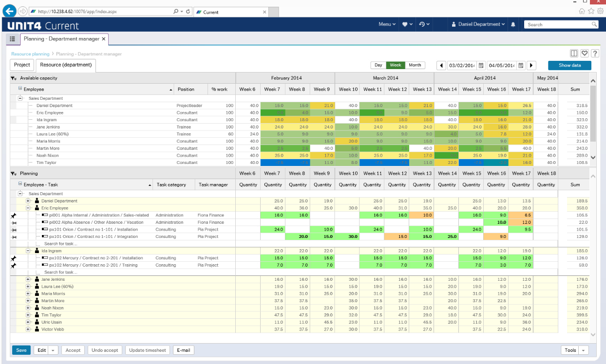Open the end date calendar picker
This screenshot has height=364, width=606.
[x=521, y=65]
